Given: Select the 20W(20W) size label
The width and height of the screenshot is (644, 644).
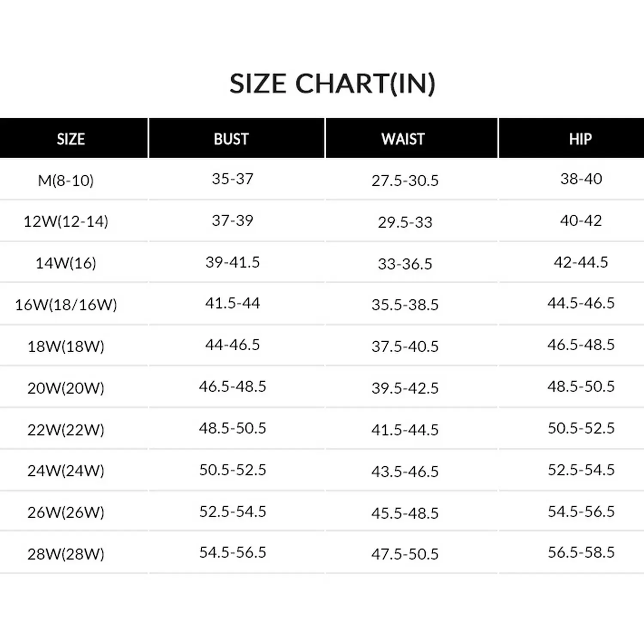Looking at the screenshot, I should click(66, 388).
